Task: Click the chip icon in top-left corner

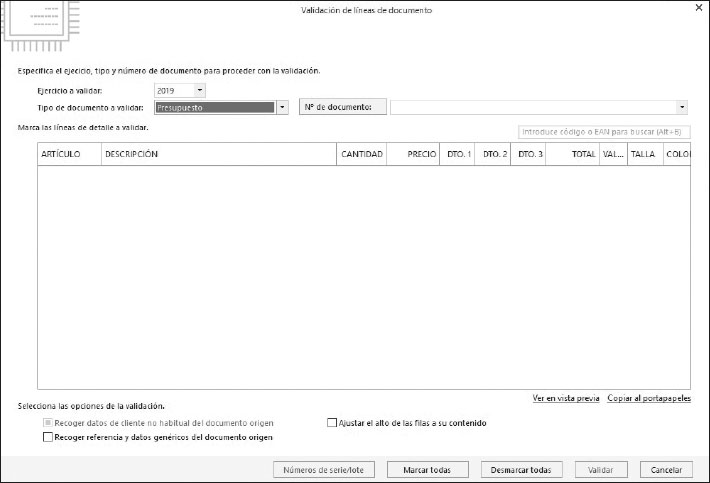Action: coord(38,27)
